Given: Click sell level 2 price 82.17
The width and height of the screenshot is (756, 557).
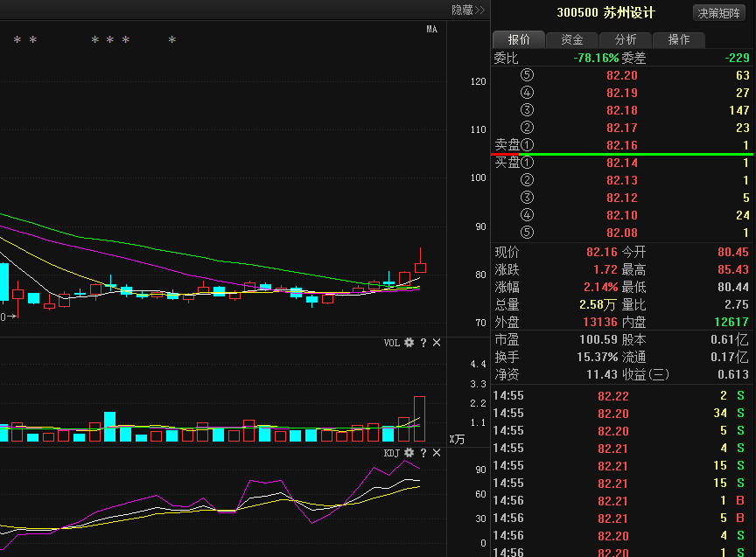Looking at the screenshot, I should (x=622, y=128).
